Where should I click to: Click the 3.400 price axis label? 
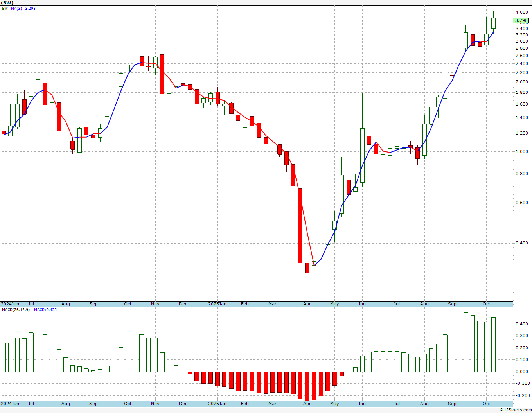coord(521,29)
